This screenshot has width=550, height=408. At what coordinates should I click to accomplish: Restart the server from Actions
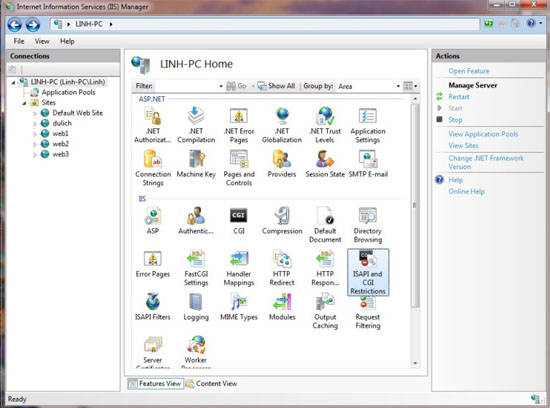click(458, 96)
